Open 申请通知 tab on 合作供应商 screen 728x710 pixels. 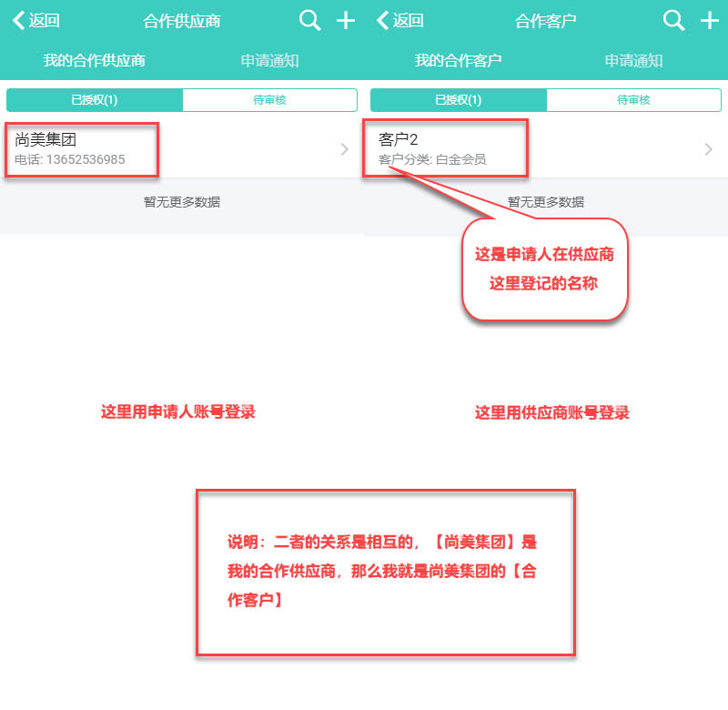click(269, 61)
